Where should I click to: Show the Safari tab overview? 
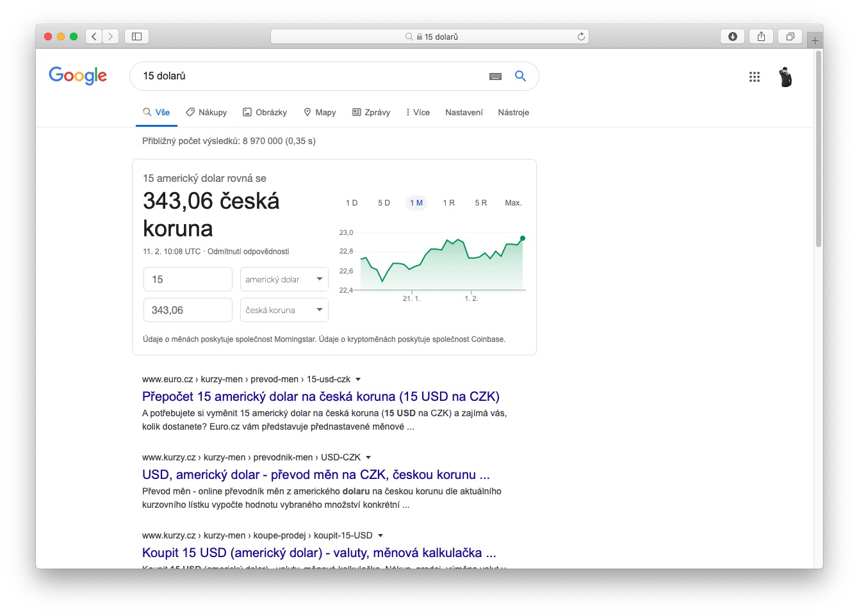pyautogui.click(x=790, y=36)
